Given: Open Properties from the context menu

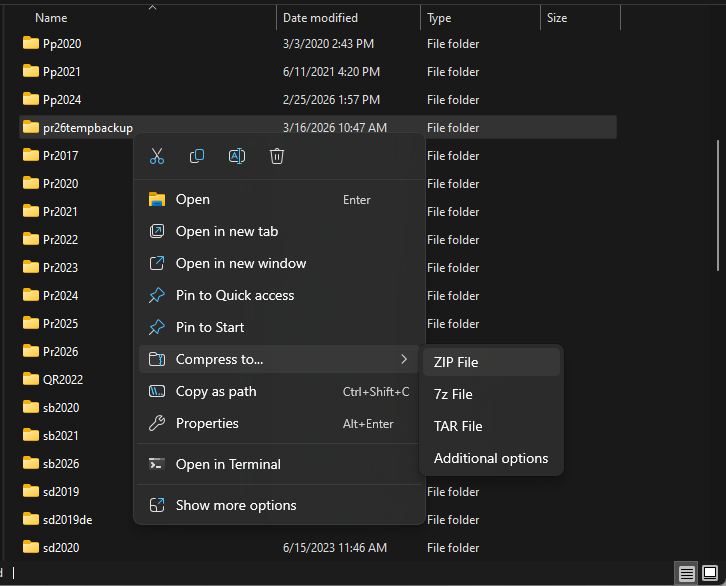Looking at the screenshot, I should click(x=207, y=423).
